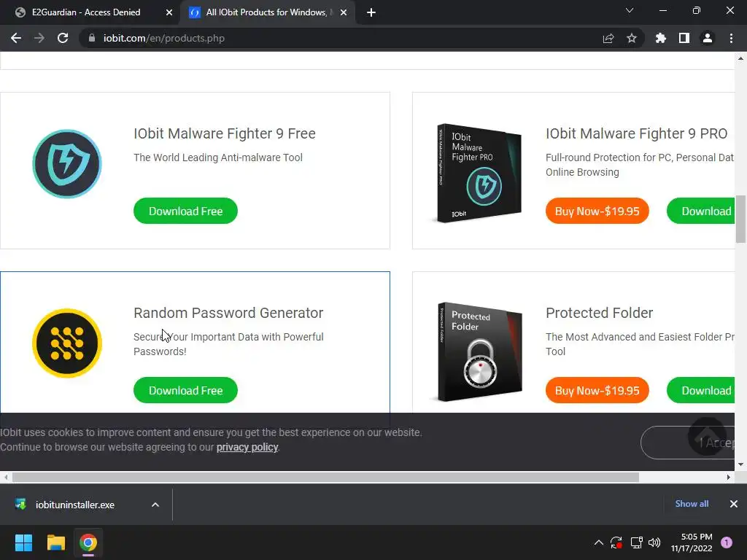This screenshot has width=747, height=560.
Task: Open the tab search chevron
Action: pos(630,10)
